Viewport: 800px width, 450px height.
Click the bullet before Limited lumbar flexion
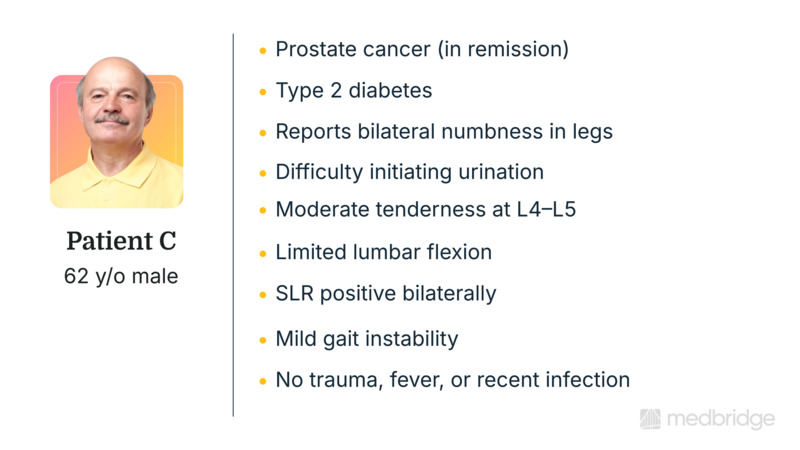click(x=263, y=253)
